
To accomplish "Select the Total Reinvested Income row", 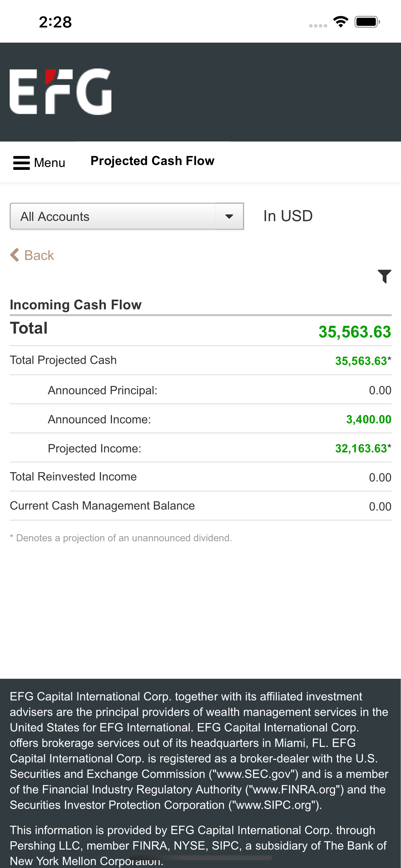I will point(200,477).
